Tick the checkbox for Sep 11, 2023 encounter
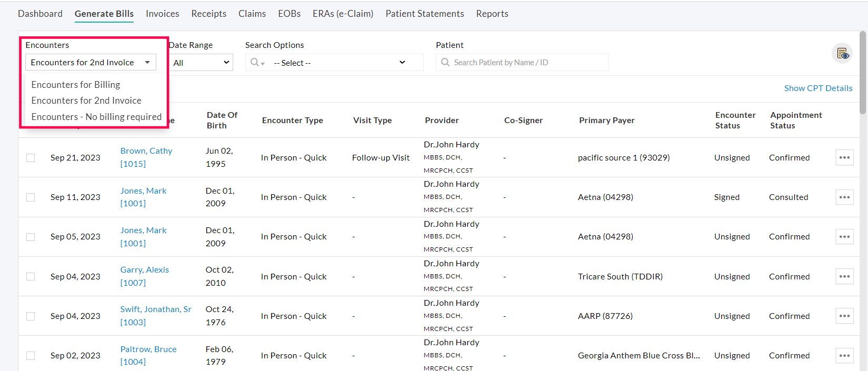The width and height of the screenshot is (868, 371). [x=31, y=197]
